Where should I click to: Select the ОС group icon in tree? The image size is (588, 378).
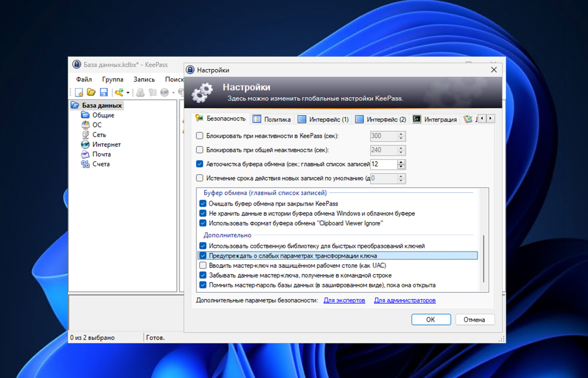click(85, 125)
